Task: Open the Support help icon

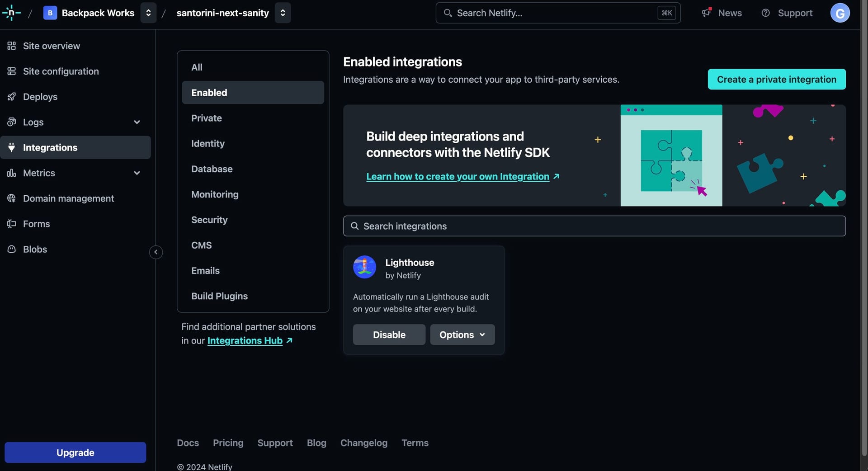Action: pos(765,13)
